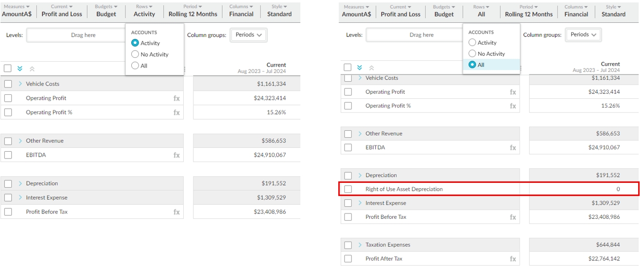This screenshot has width=644, height=267.
Task: Check the select-all header checkbox in right panel
Action: point(348,68)
